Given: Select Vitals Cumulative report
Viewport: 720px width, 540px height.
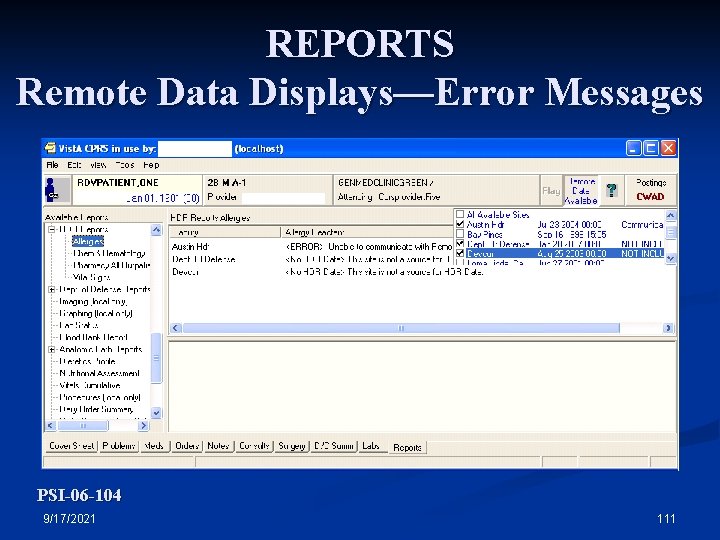Looking at the screenshot, I should pyautogui.click(x=90, y=385).
